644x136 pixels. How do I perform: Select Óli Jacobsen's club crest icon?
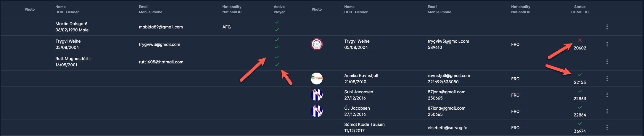click(x=316, y=111)
